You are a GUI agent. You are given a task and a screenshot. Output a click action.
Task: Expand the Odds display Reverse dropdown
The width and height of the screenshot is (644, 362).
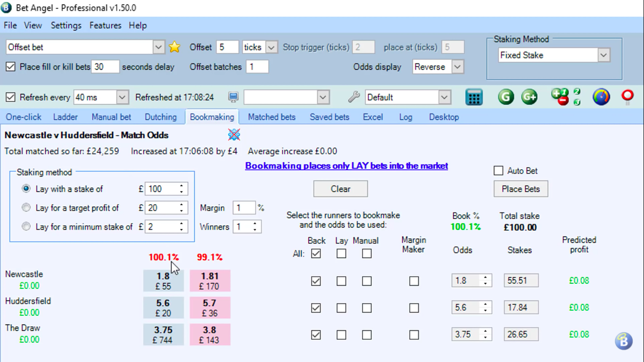coord(457,67)
